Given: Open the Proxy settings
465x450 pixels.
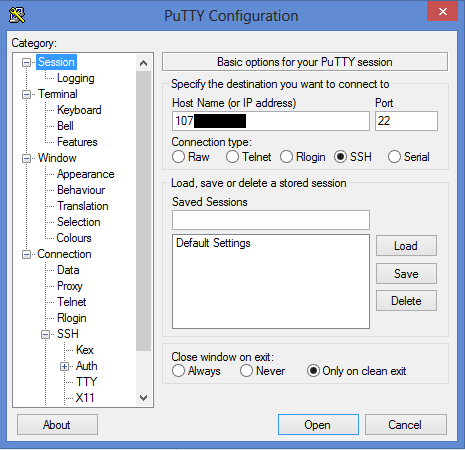Looking at the screenshot, I should click(x=70, y=286).
